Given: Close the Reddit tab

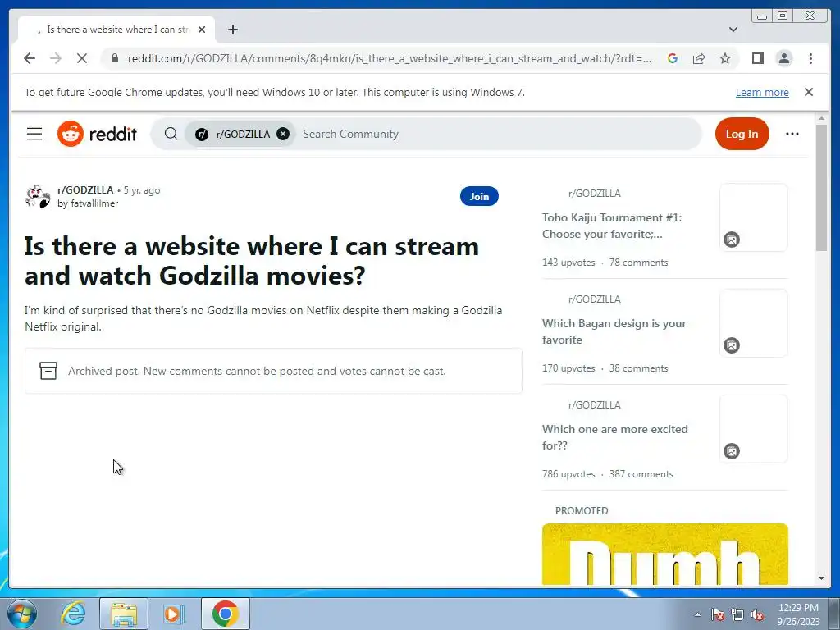Looking at the screenshot, I should pyautogui.click(x=202, y=30).
